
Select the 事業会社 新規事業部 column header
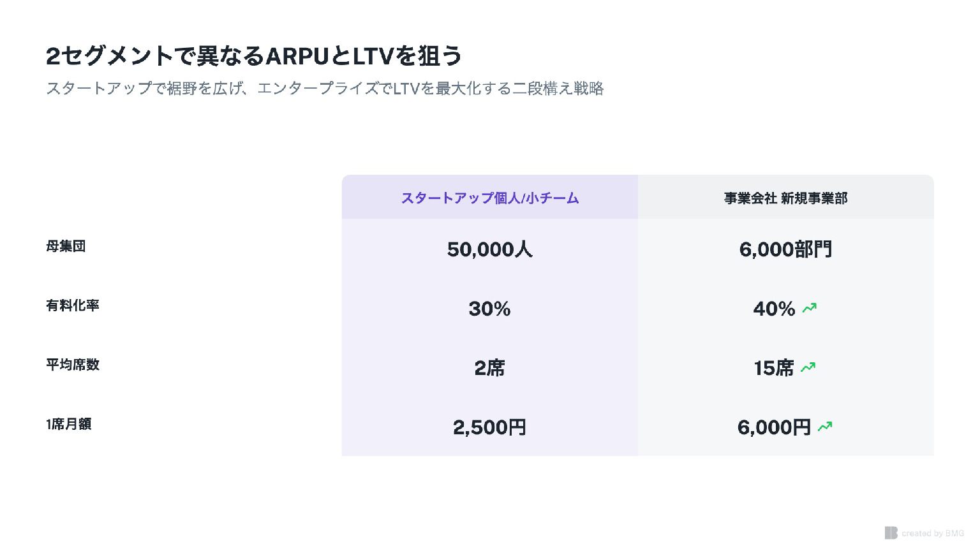click(785, 198)
